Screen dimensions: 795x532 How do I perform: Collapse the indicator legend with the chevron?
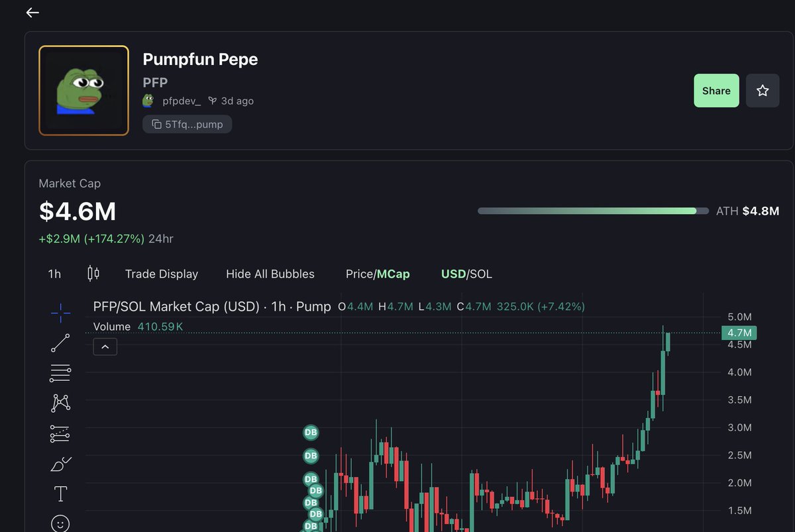105,346
